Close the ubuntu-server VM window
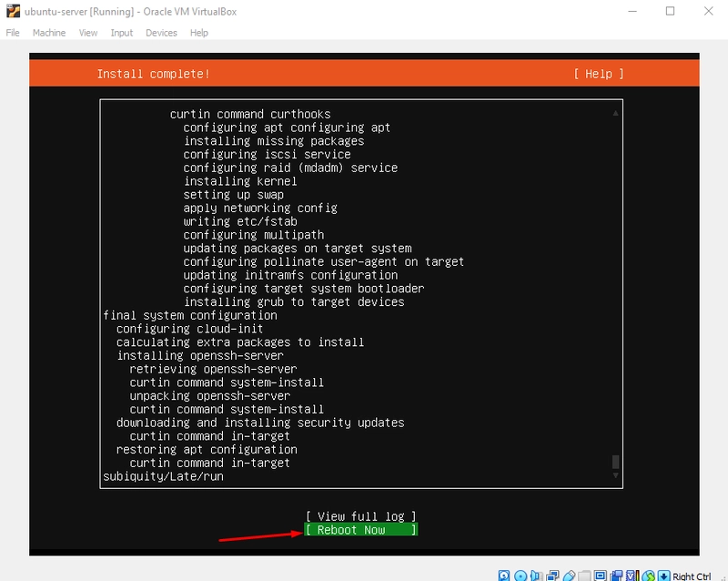The image size is (728, 581). pyautogui.click(x=708, y=11)
